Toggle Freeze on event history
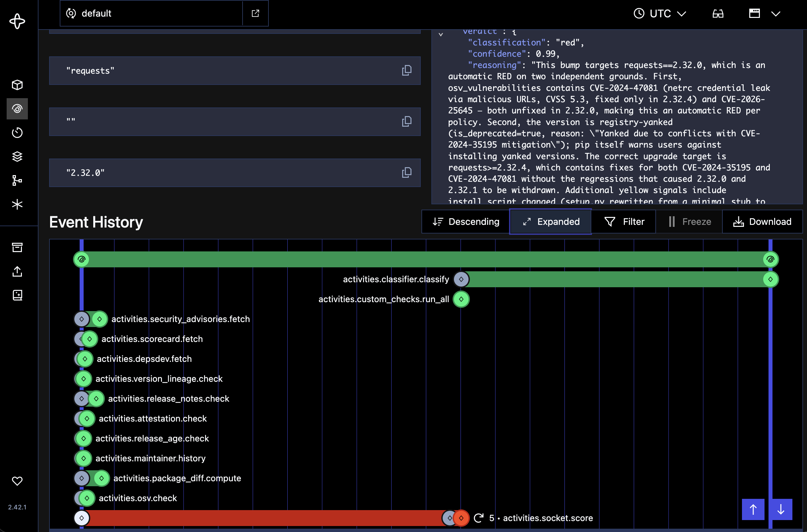The image size is (807, 532). point(689,222)
